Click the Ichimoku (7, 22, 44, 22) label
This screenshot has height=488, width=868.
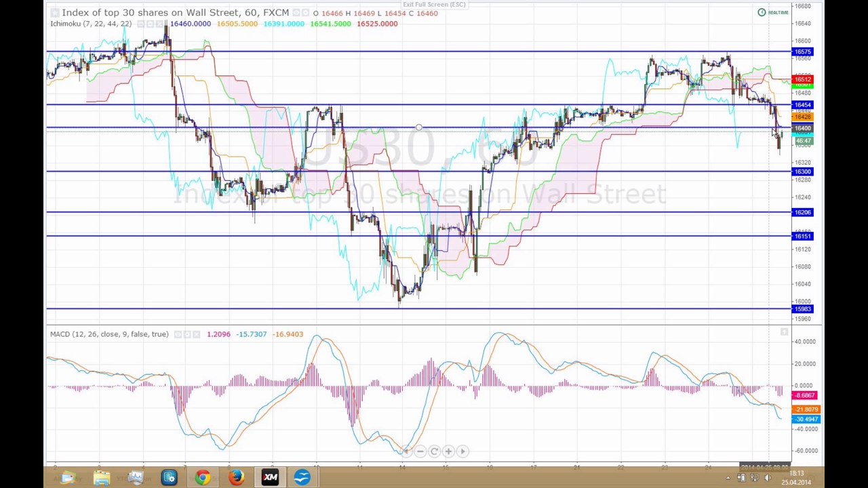tap(91, 24)
